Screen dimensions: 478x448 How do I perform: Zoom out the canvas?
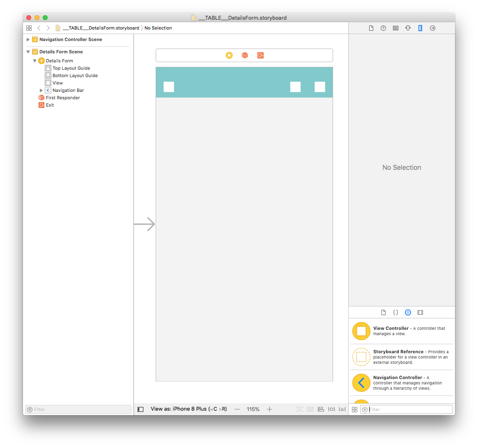click(x=237, y=409)
